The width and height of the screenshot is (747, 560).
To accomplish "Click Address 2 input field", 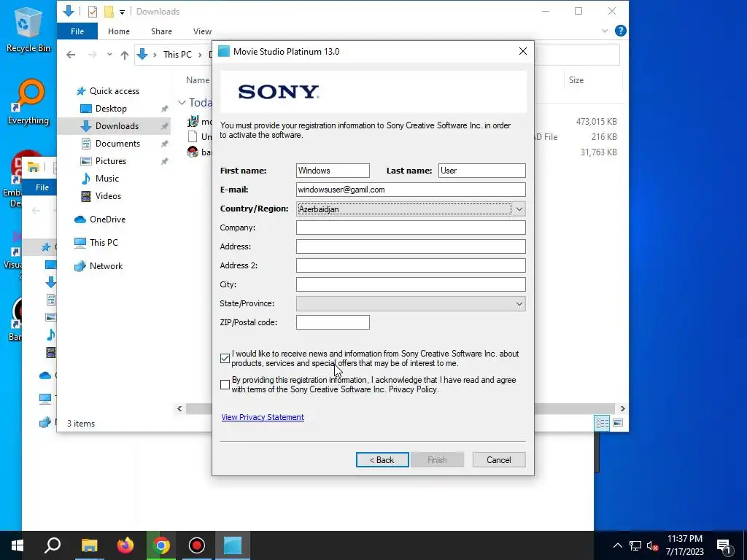I will pyautogui.click(x=411, y=265).
